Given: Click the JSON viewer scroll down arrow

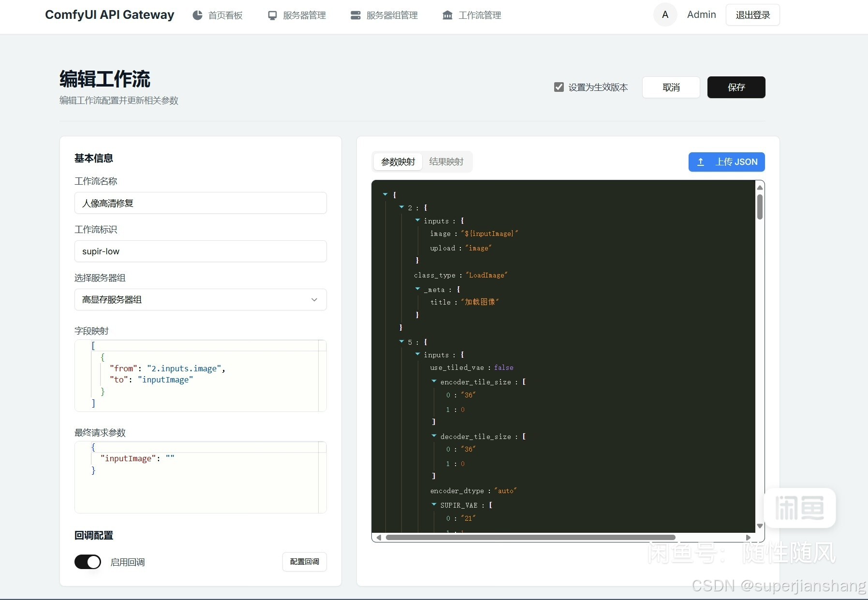Looking at the screenshot, I should 760,526.
